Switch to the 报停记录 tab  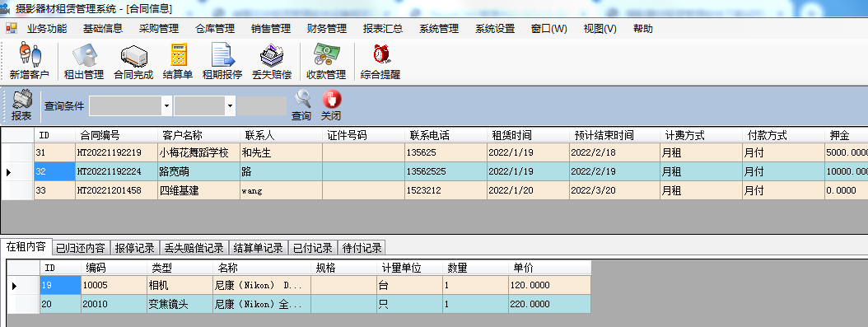(135, 248)
